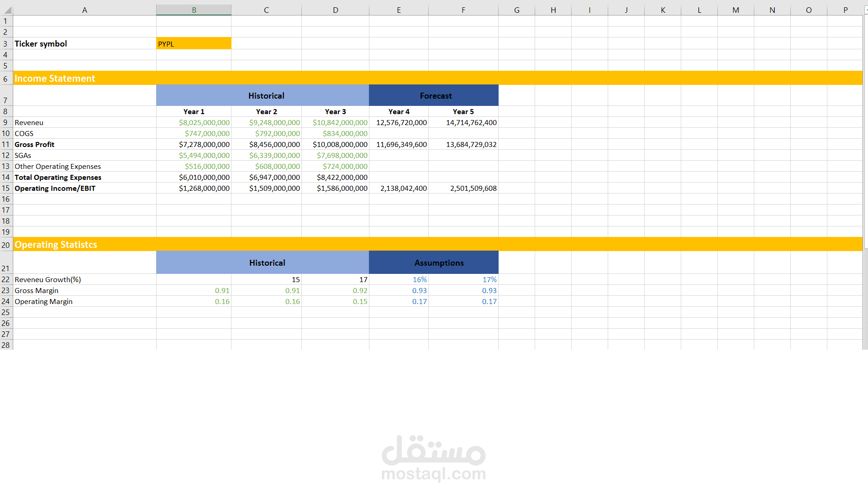Select forecast EBIT 2,138,042,400
Viewport: 868px width, 493px height.
click(399, 188)
